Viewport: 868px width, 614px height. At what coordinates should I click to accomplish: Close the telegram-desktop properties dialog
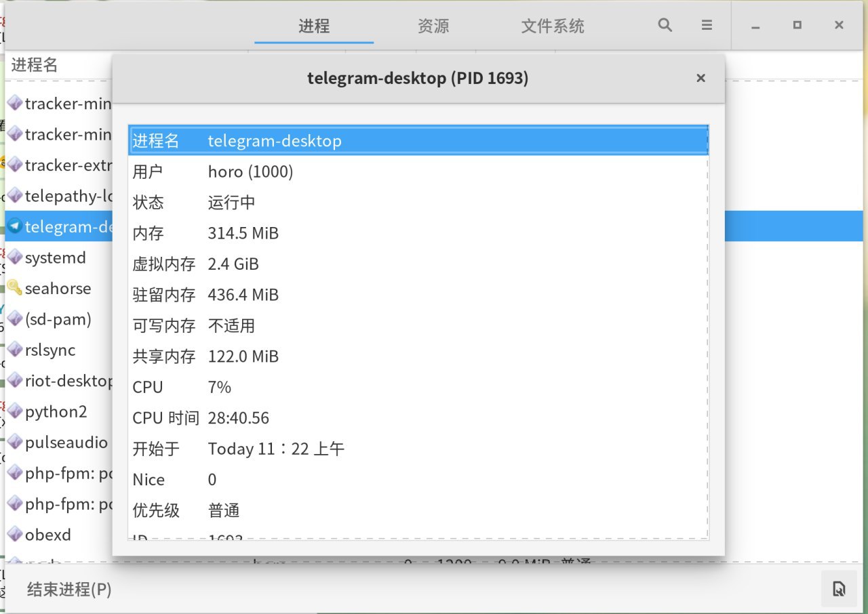701,79
